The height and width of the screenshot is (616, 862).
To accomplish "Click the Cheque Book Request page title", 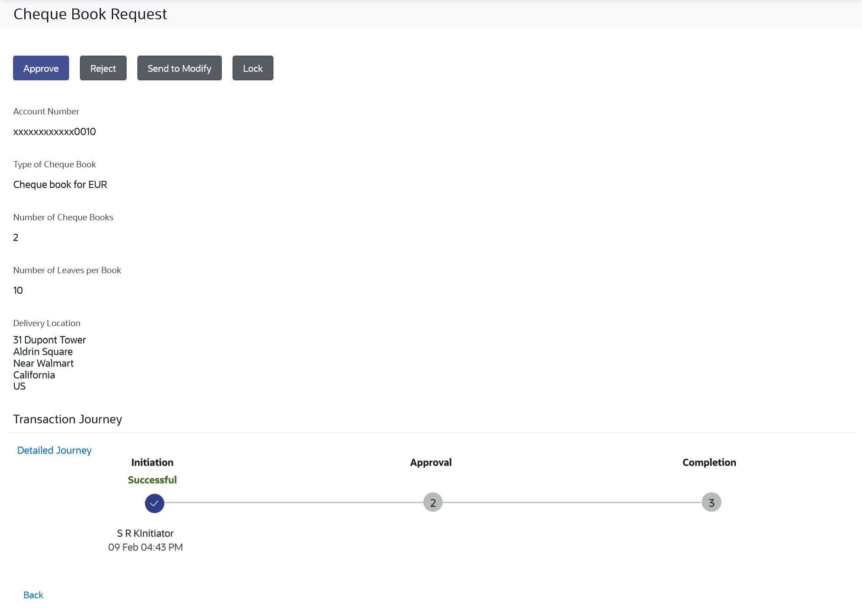I will point(90,14).
